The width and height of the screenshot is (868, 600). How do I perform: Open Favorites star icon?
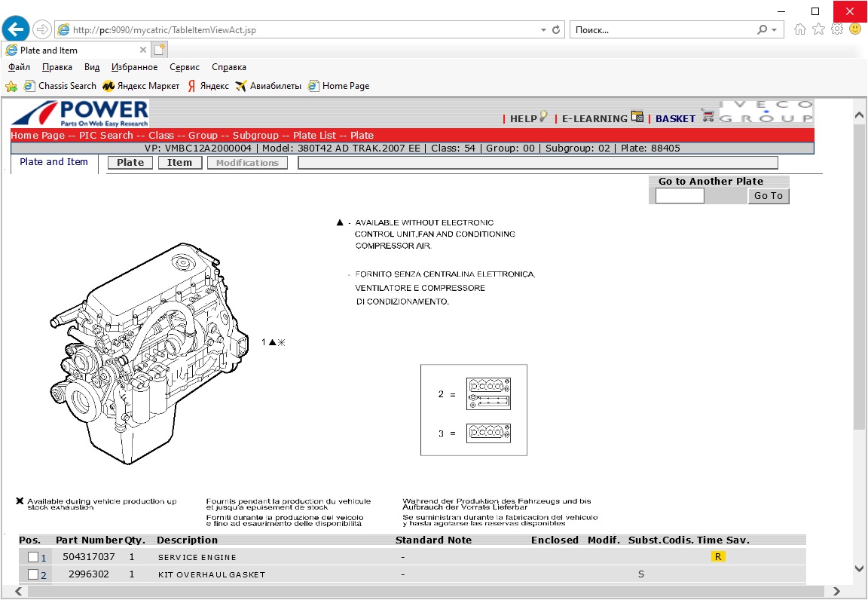819,29
